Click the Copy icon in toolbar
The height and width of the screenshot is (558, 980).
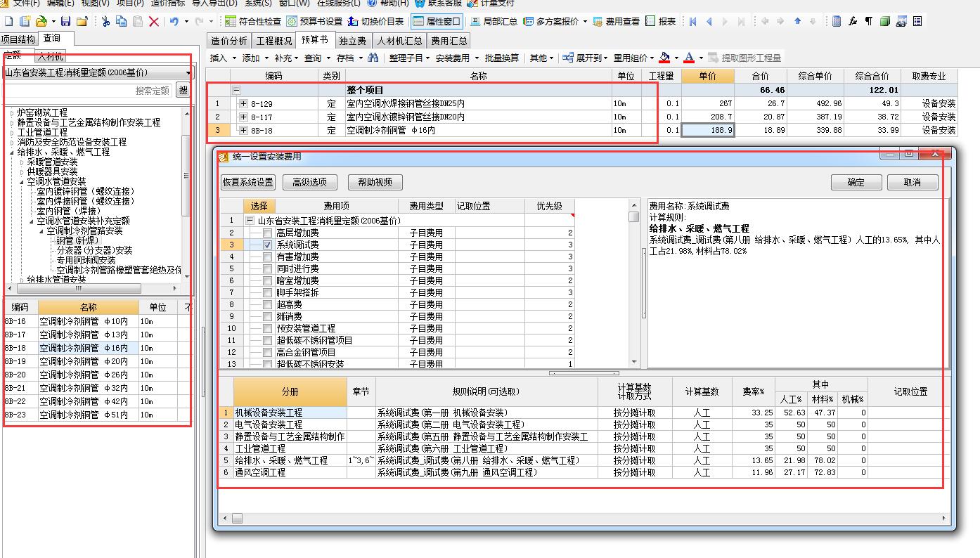[x=121, y=22]
